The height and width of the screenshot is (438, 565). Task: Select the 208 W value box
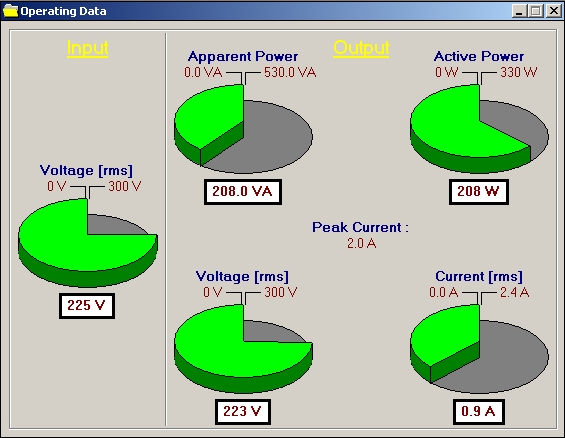479,192
